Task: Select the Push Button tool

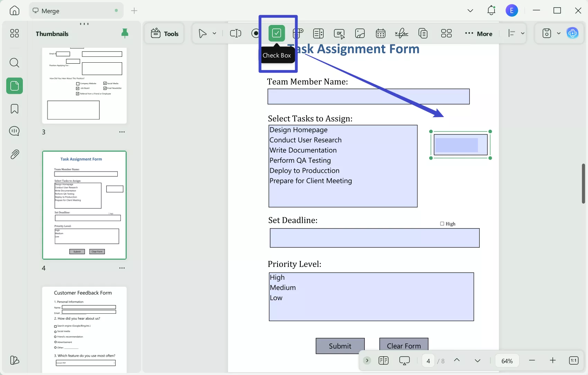Action: click(339, 33)
